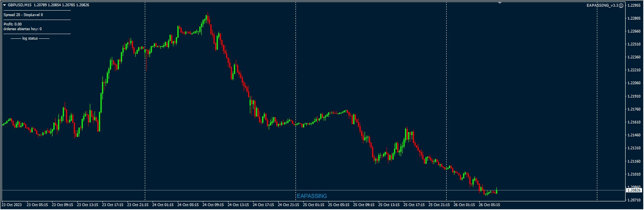The height and width of the screenshot is (210, 644).
Task: Click the '25 Oct 21:15' time label
Action: pos(439,205)
